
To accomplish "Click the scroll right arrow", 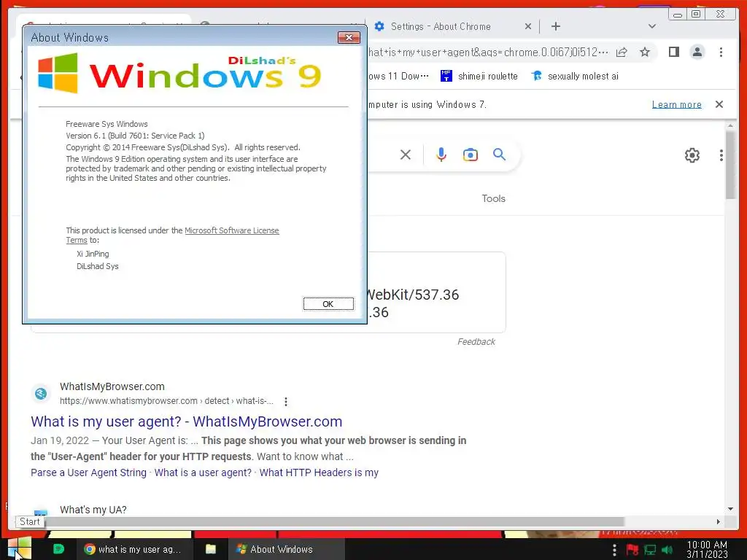I will (x=719, y=522).
